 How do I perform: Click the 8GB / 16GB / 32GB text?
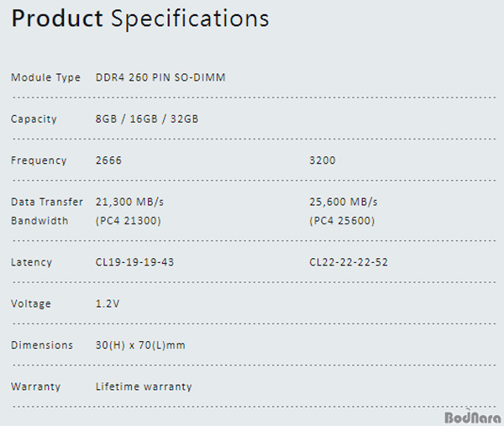pos(147,119)
